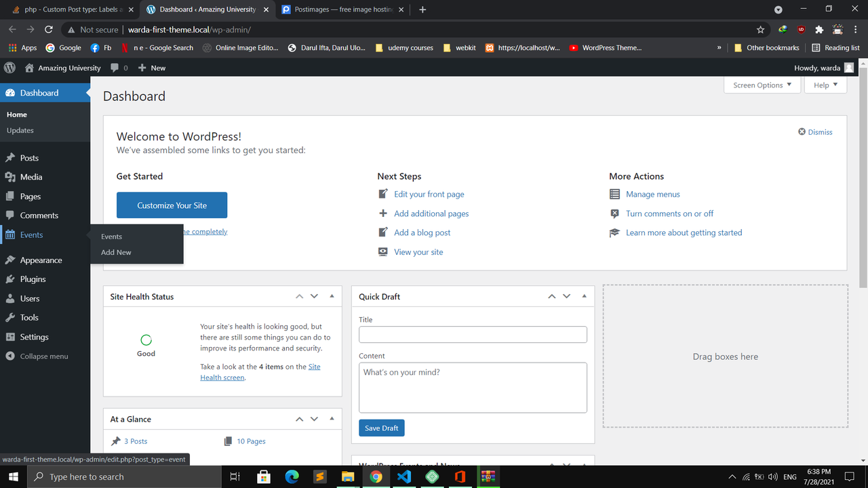Toggle At a Glance panel collapse
Image resolution: width=868 pixels, height=488 pixels.
click(332, 419)
